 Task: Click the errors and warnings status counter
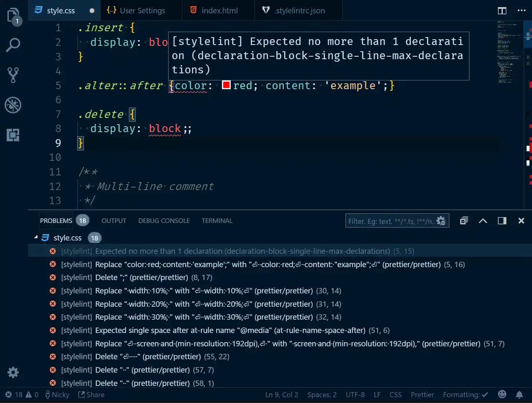point(22,395)
